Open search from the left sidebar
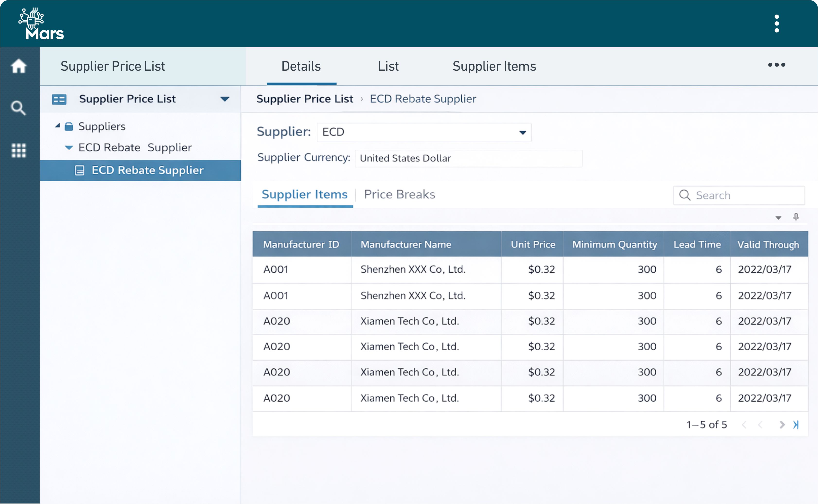 [18, 108]
